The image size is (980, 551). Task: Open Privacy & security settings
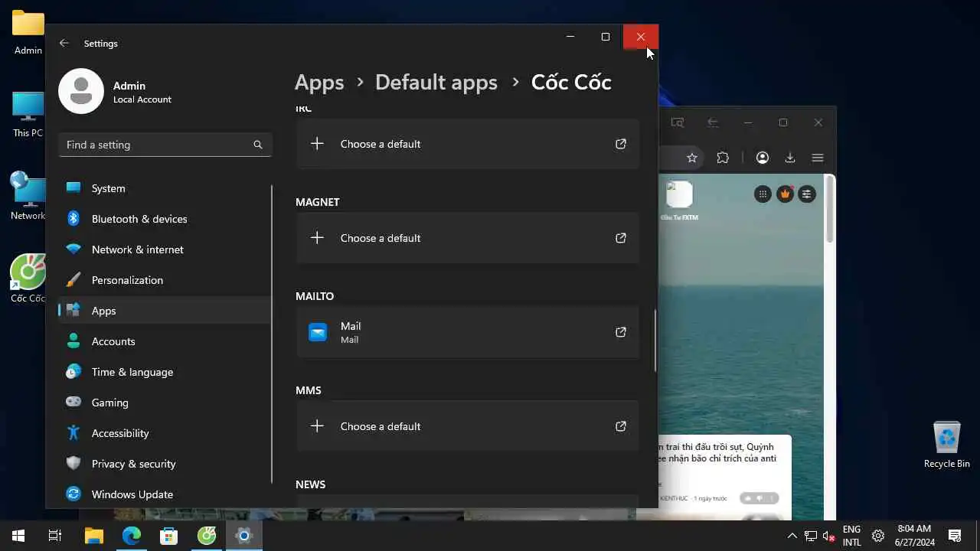pyautogui.click(x=165, y=464)
